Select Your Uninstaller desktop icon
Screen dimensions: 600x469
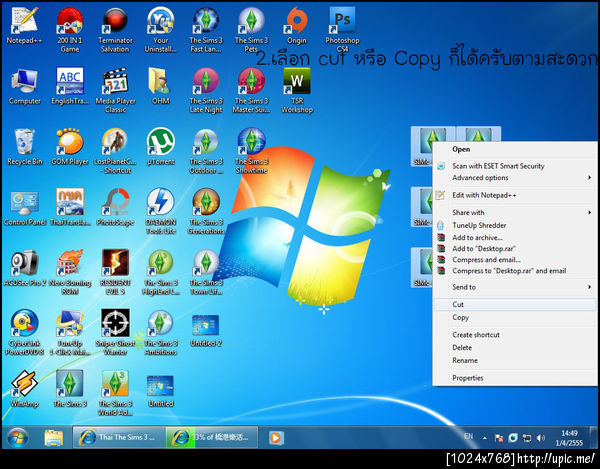(x=160, y=30)
